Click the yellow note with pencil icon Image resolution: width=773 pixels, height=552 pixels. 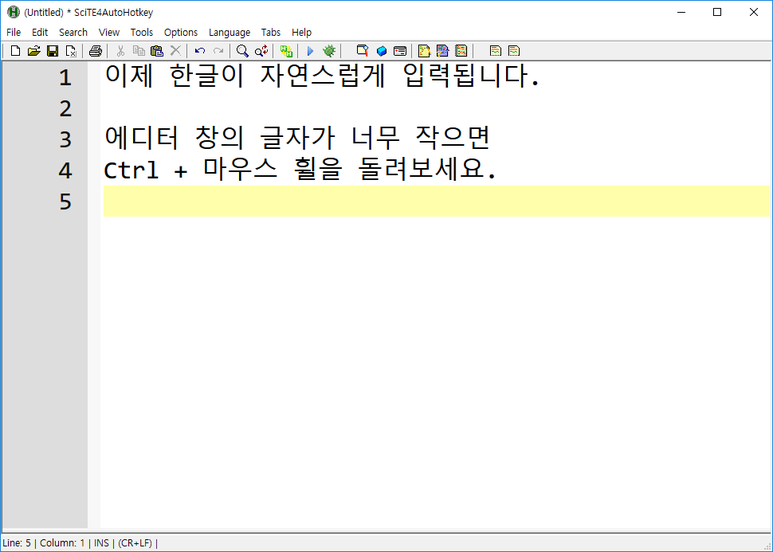click(x=424, y=51)
